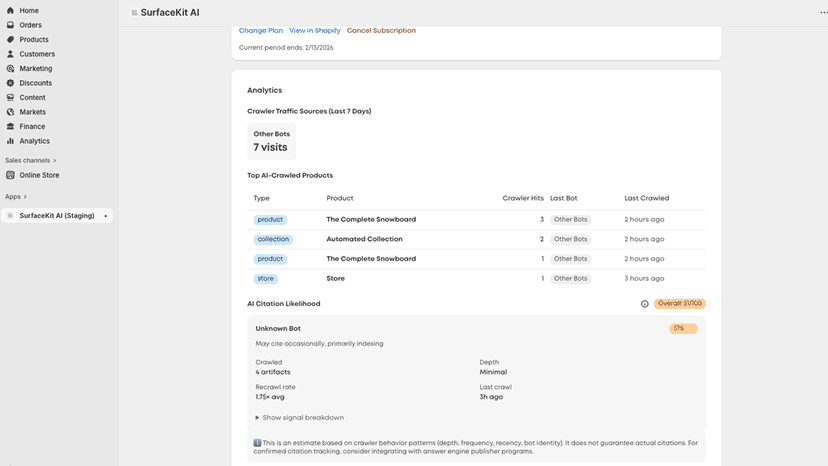Open the Content menu item
828x466 pixels.
[x=32, y=98]
